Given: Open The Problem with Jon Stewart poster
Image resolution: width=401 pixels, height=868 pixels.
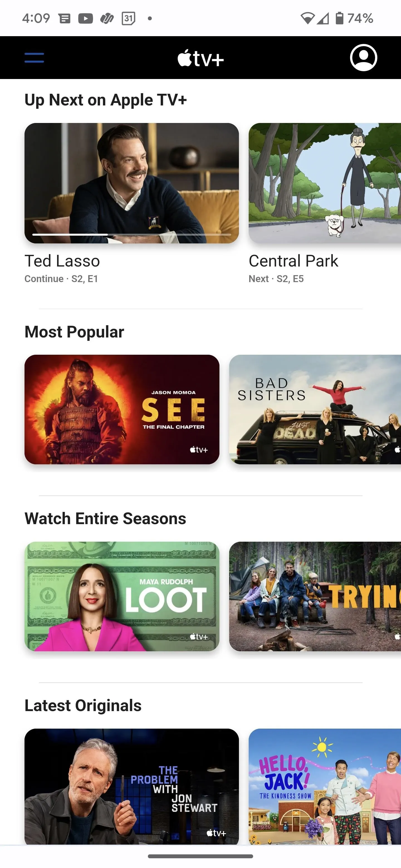Looking at the screenshot, I should 131,786.
